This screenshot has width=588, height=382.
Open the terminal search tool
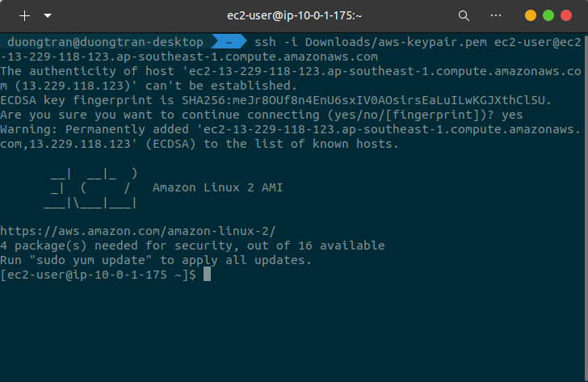coord(464,15)
